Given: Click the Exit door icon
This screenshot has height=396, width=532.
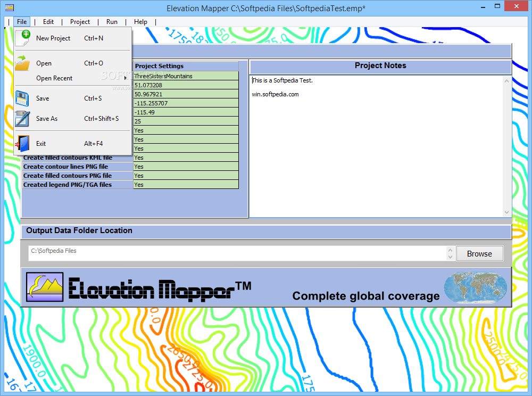Looking at the screenshot, I should point(23,144).
